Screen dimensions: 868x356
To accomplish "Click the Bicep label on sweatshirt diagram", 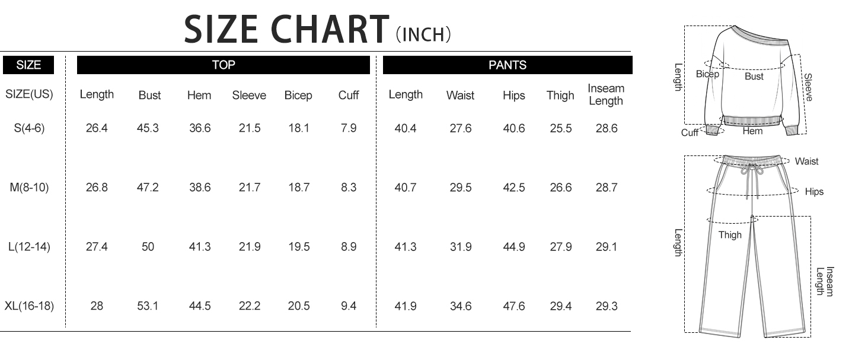I will (707, 74).
